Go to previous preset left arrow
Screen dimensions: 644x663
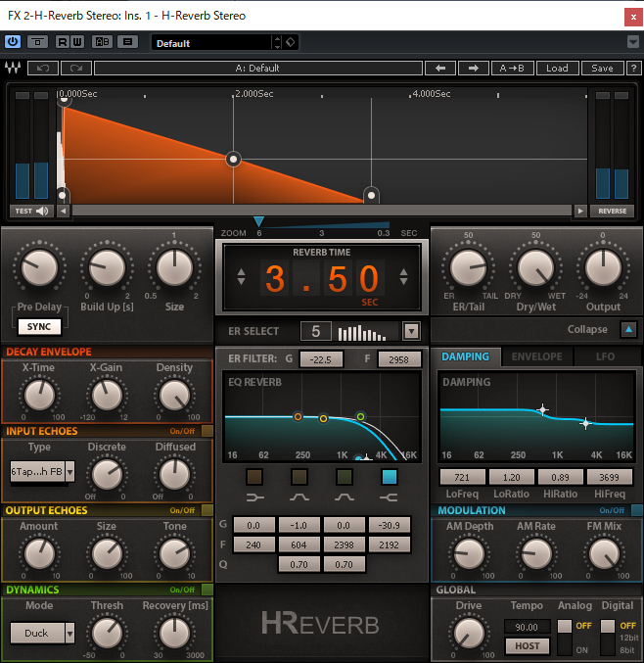440,69
